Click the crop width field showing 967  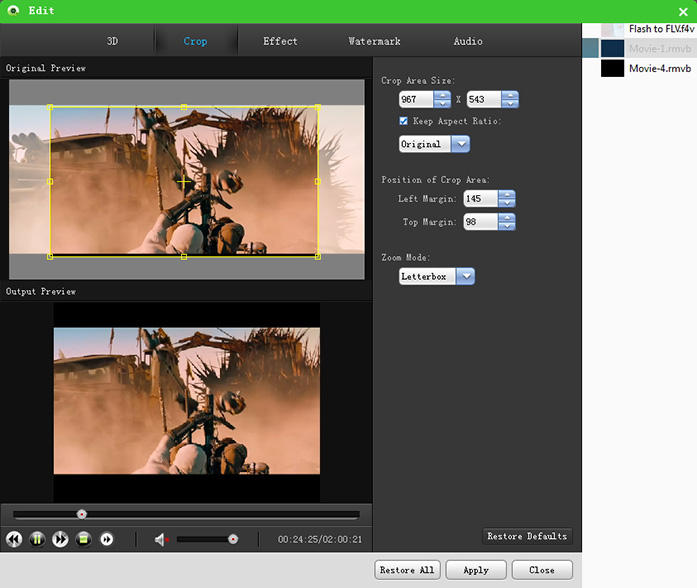416,100
